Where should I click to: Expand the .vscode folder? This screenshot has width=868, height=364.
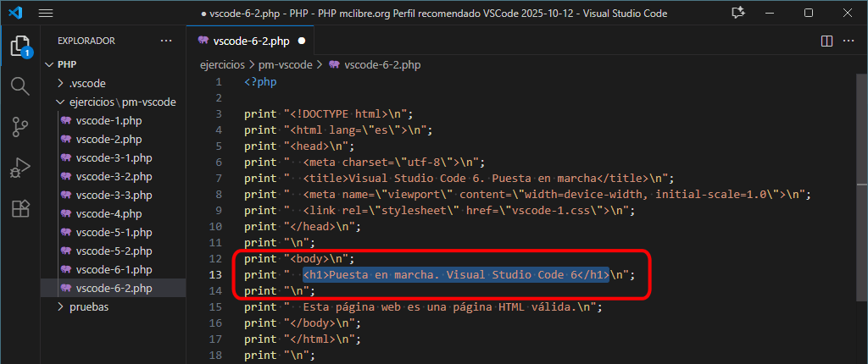[86, 83]
